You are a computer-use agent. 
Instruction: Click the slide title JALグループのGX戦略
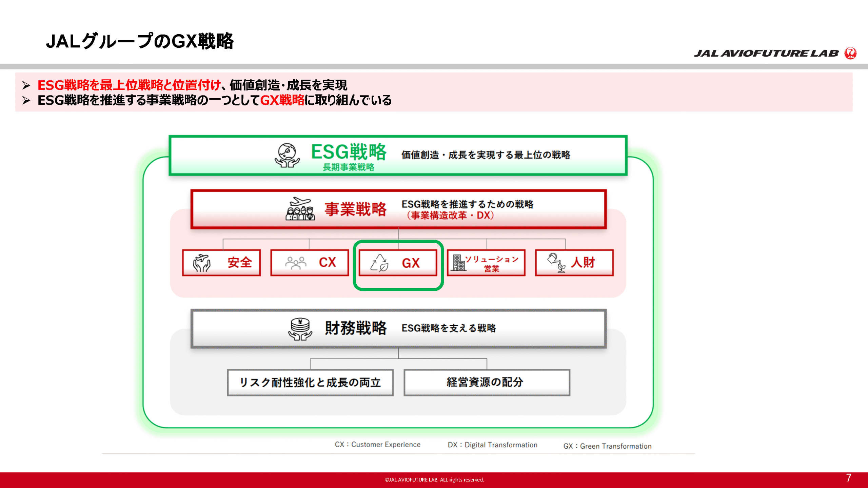point(140,41)
